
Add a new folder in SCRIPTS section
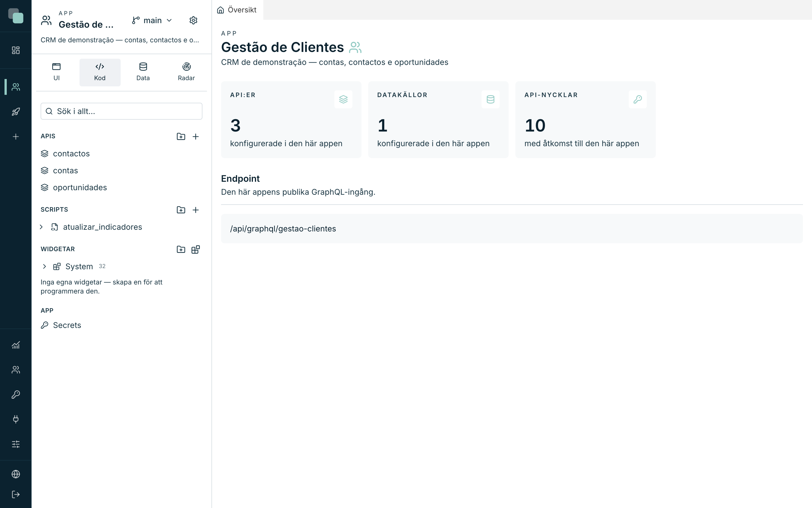(181, 210)
